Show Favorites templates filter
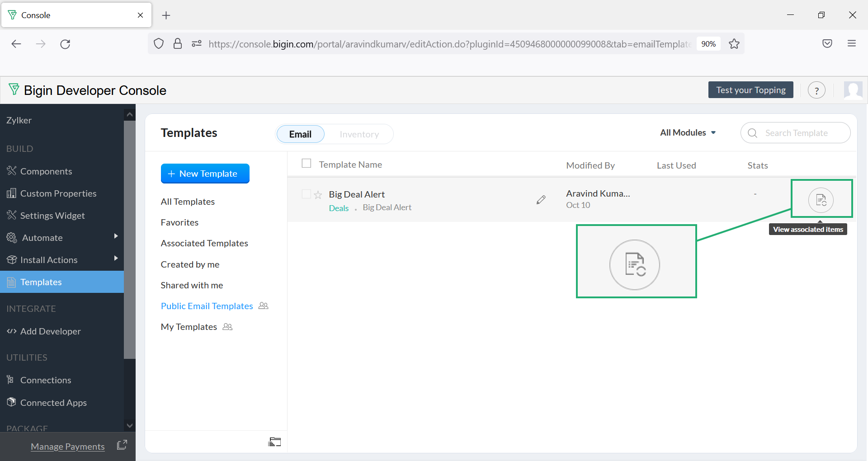Image resolution: width=868 pixels, height=461 pixels. click(x=179, y=222)
